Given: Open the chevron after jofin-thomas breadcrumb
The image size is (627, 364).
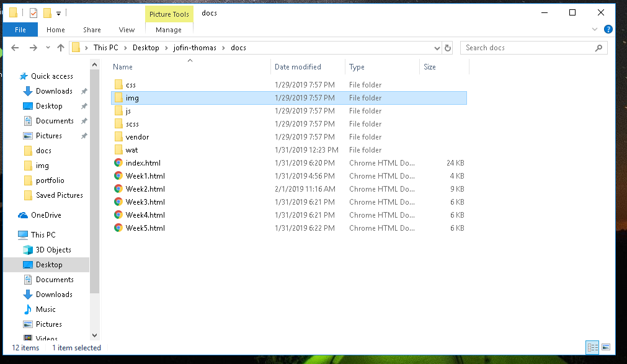Looking at the screenshot, I should click(223, 48).
